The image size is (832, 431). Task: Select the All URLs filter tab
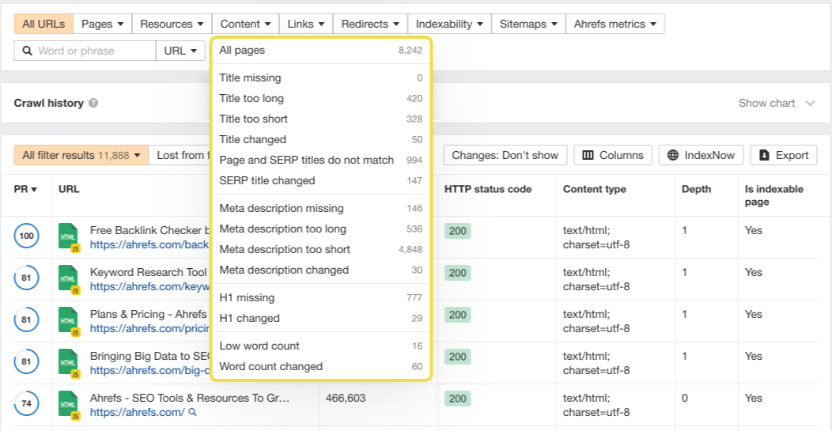pyautogui.click(x=44, y=24)
